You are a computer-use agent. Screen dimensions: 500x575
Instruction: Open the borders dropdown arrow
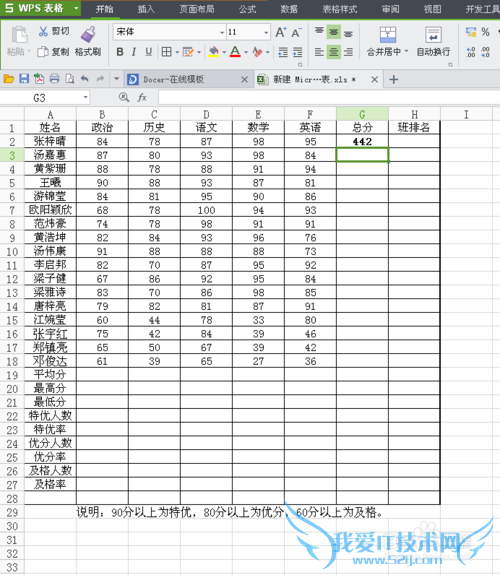coord(177,52)
